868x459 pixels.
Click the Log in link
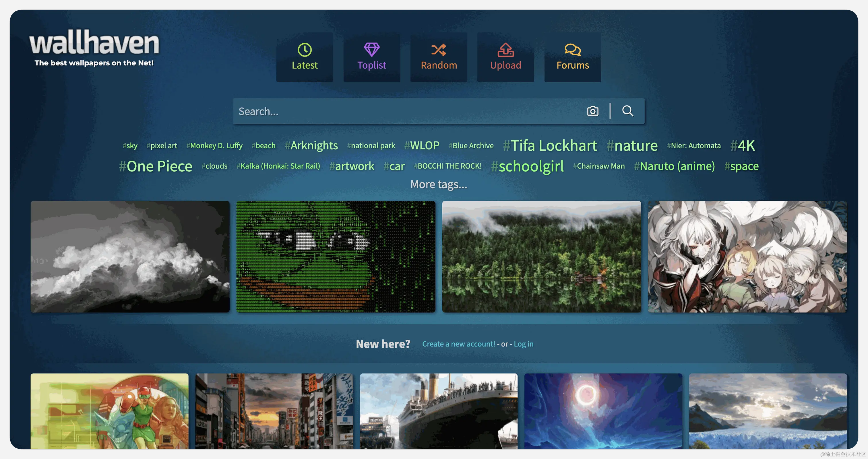523,344
